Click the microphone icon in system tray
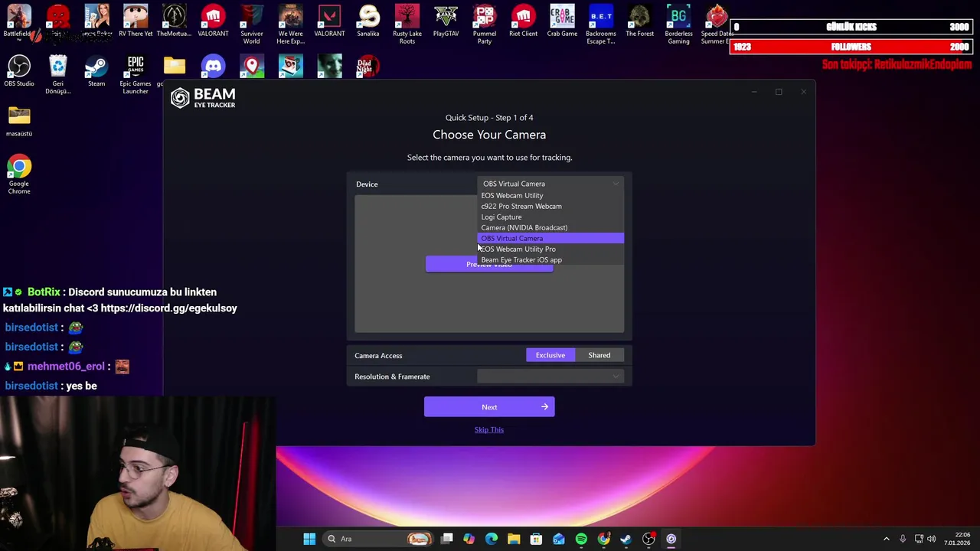980x551 pixels. point(903,539)
